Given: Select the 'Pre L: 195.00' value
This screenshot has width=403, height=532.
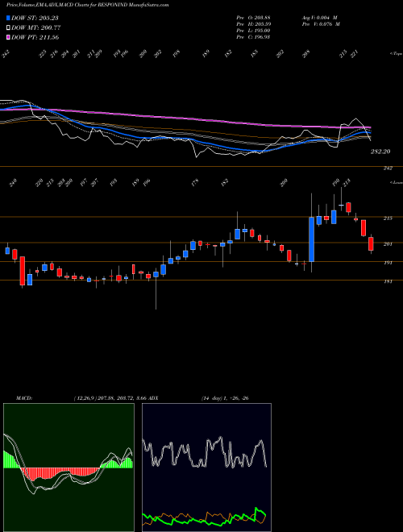Looking at the screenshot, I should pos(253,31).
